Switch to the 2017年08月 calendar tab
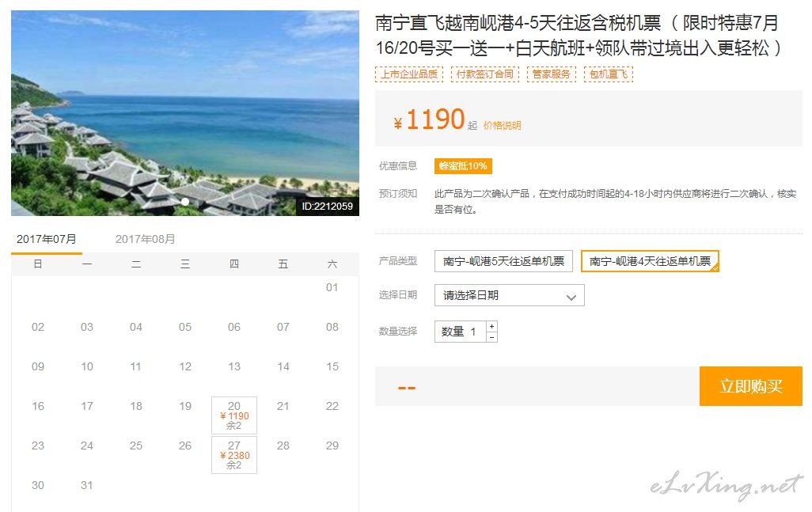The height and width of the screenshot is (512, 812). [145, 239]
